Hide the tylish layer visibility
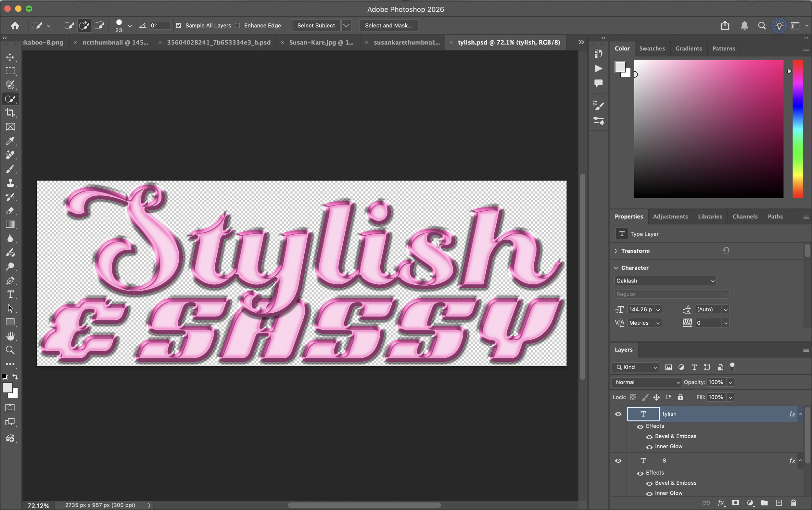 618,414
